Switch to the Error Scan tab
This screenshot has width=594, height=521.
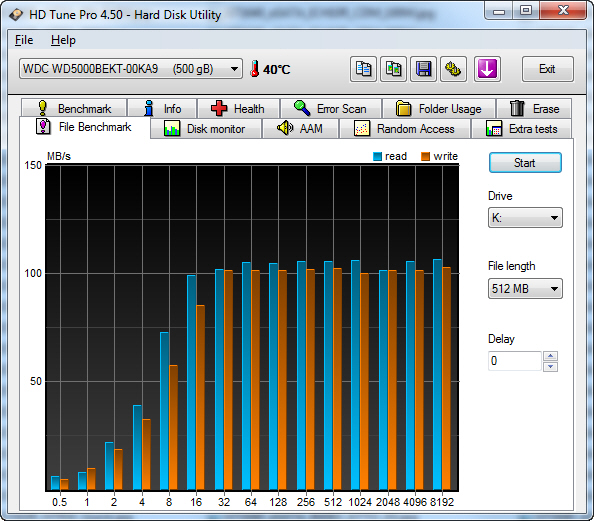(x=331, y=108)
